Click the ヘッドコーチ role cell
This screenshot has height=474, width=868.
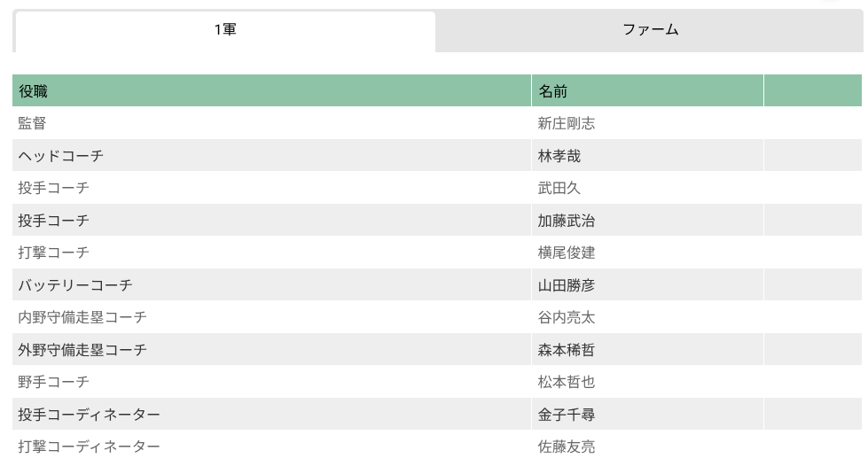pos(60,156)
